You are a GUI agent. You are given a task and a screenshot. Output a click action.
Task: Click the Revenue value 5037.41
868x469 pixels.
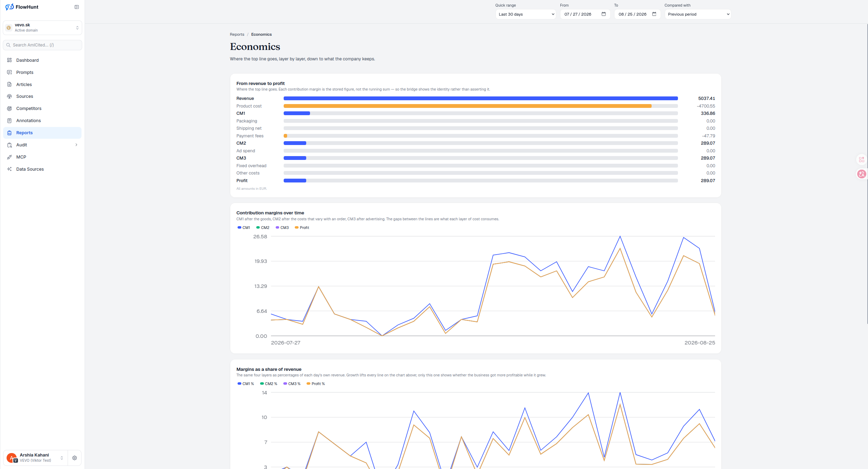706,99
